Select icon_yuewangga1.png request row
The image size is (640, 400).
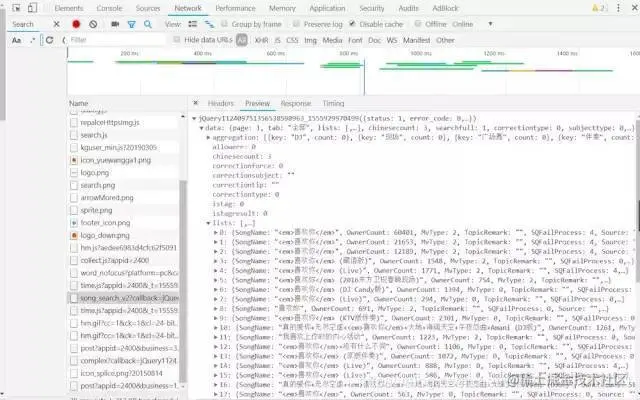[x=124, y=160]
